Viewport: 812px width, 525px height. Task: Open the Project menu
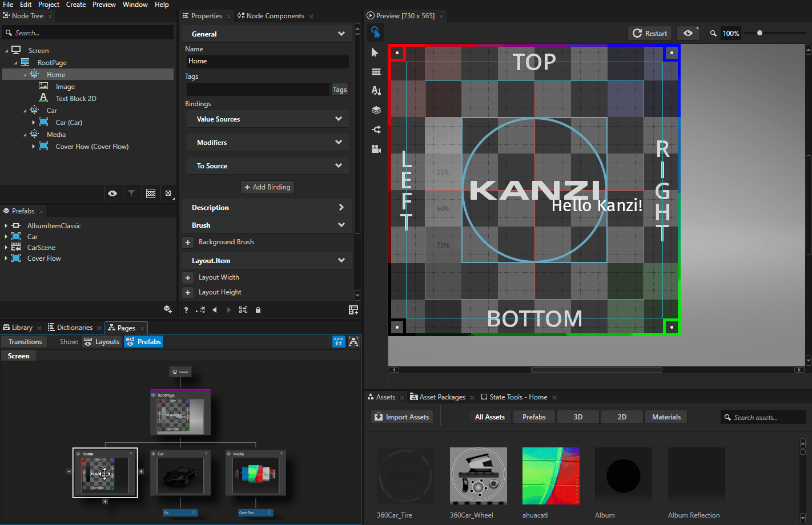(49, 5)
